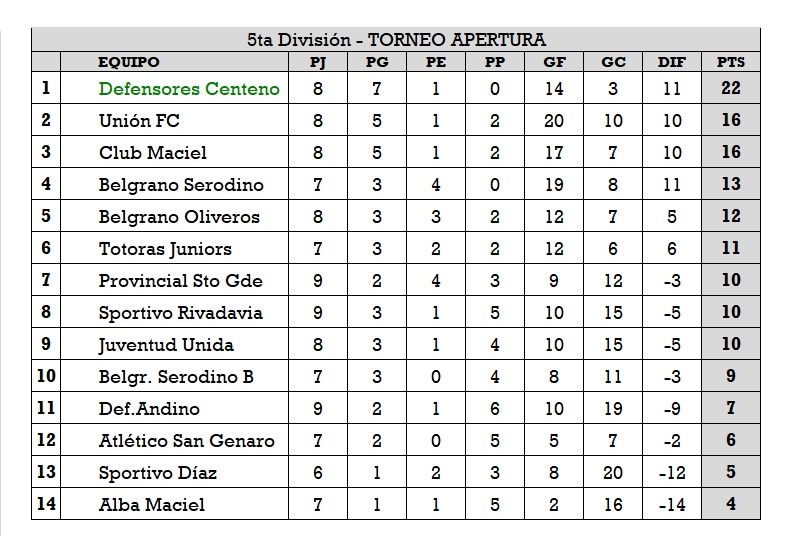
Task: Select the Unión FC team cell
Action: (x=139, y=120)
